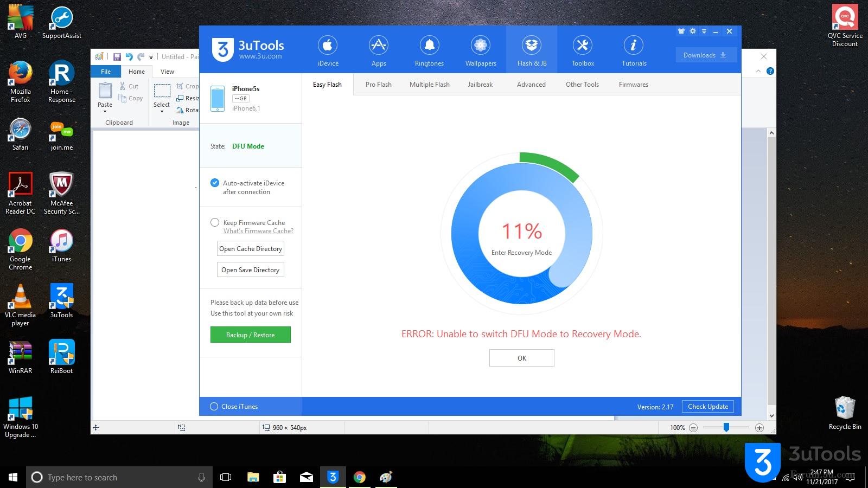Click the Downloads button
The height and width of the screenshot is (488, 868).
[706, 55]
